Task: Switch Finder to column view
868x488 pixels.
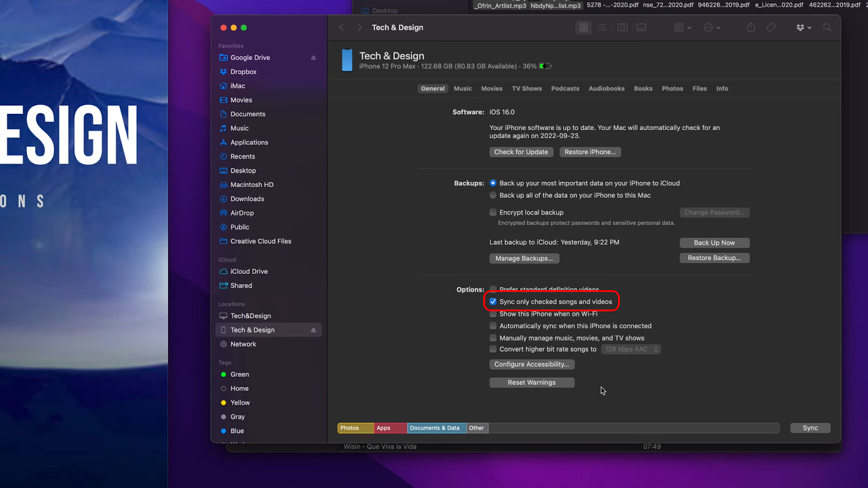Action: click(x=622, y=28)
